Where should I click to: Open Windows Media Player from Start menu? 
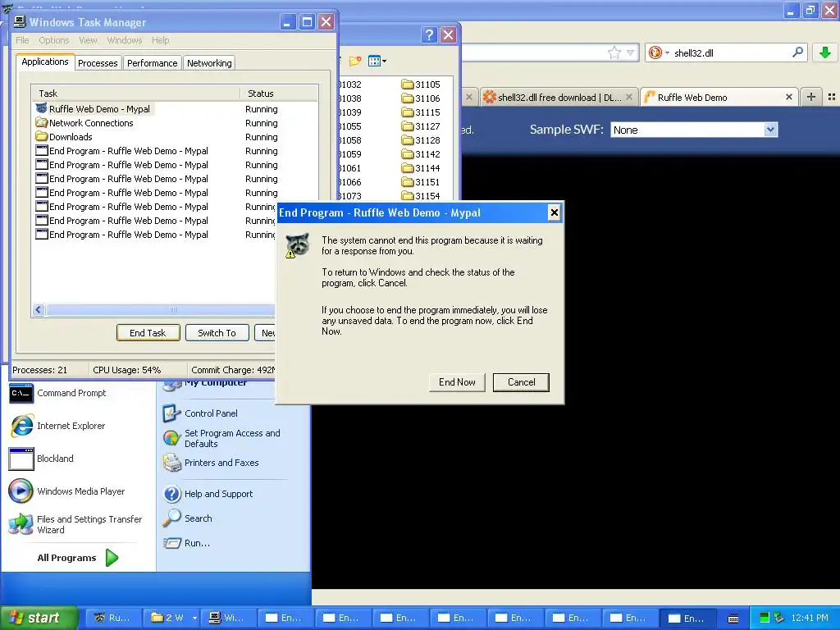click(67, 491)
